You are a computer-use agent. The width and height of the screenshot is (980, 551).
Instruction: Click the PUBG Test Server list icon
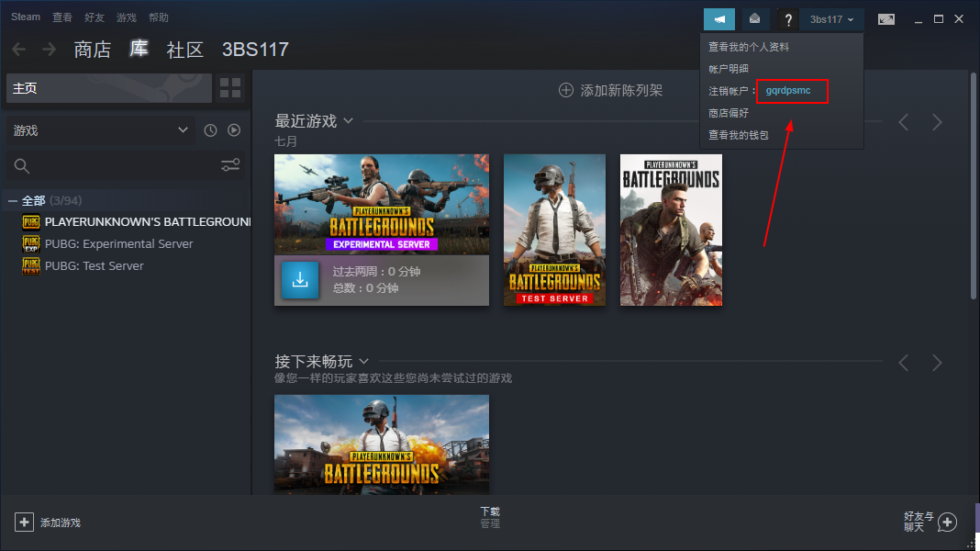click(30, 265)
